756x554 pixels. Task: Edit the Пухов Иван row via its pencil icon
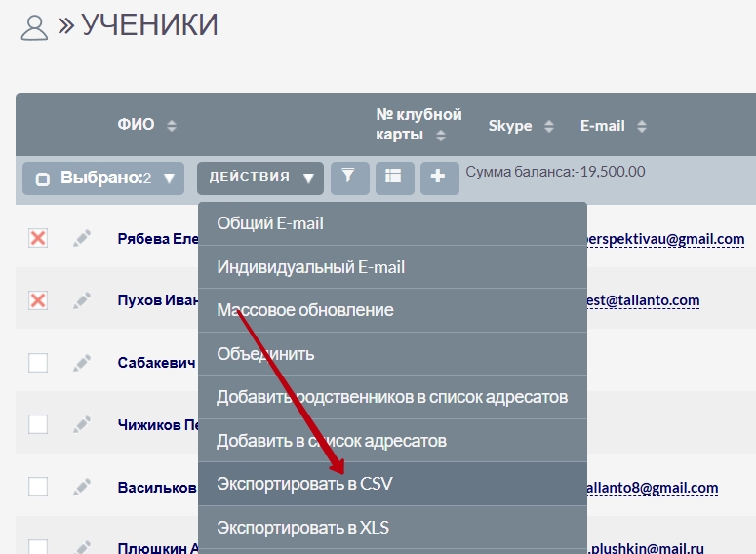(x=82, y=300)
